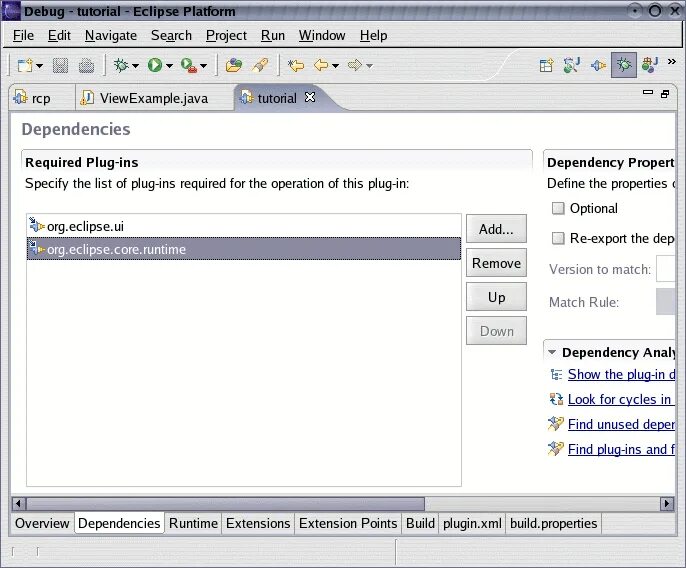Enable Re-export the dependency checkbox
686x568 pixels.
tap(558, 238)
